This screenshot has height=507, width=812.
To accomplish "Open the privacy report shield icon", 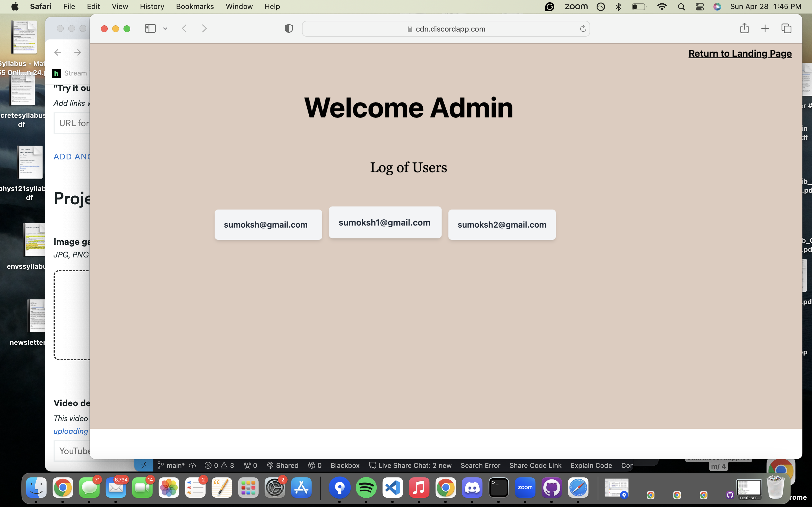I will [288, 28].
